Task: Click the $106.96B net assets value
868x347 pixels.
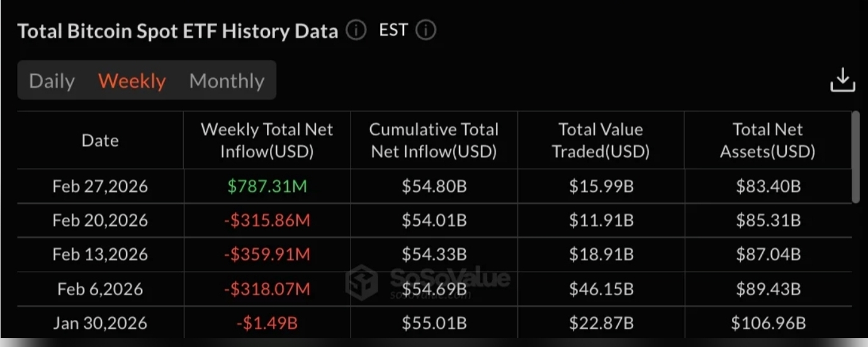Action: click(767, 323)
